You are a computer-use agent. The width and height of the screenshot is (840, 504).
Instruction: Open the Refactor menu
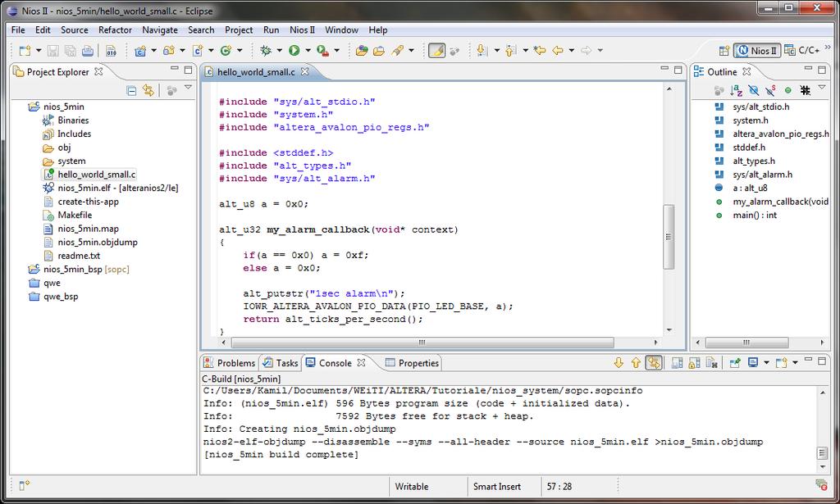pos(115,30)
